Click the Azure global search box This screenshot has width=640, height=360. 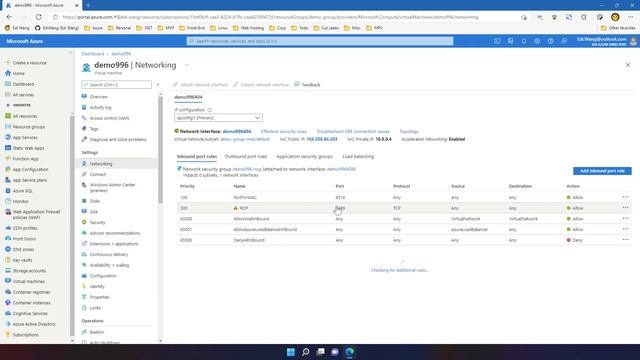pos(320,41)
